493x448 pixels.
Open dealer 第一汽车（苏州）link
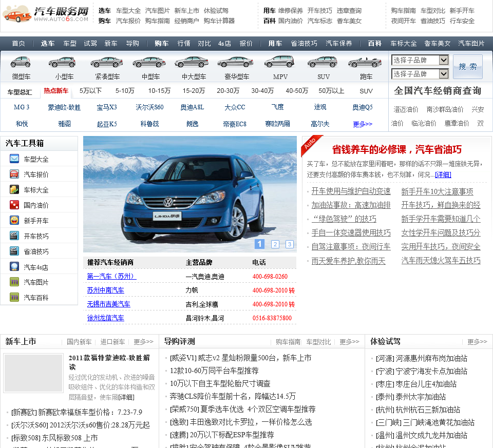pos(111,277)
